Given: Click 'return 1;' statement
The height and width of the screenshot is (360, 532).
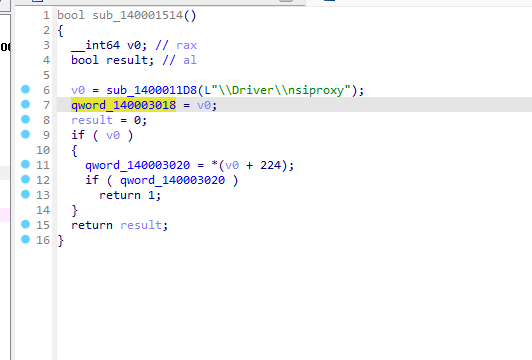Looking at the screenshot, I should [x=130, y=195].
